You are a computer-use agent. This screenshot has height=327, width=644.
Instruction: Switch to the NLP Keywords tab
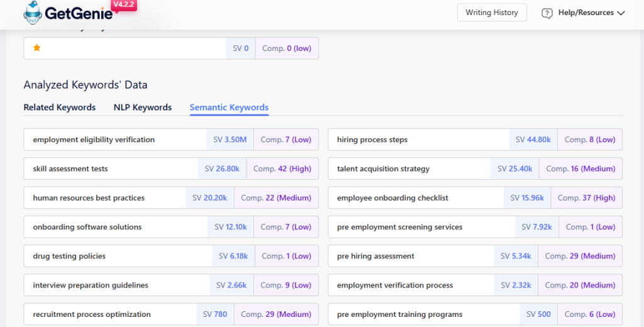click(x=143, y=108)
